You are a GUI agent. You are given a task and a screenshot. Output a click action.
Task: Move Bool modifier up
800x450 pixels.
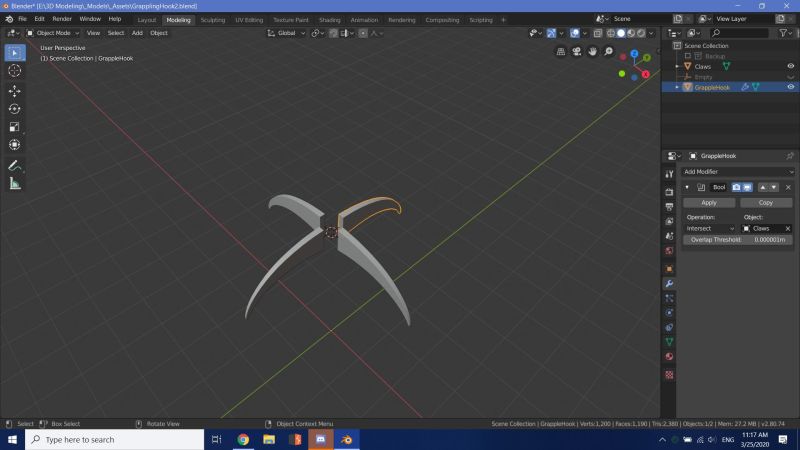point(763,187)
